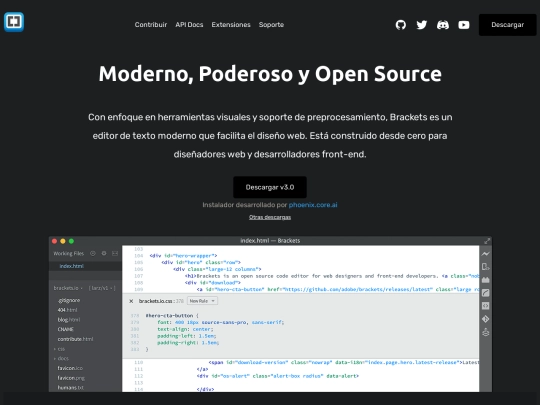This screenshot has height=405, width=540.
Task: Click the Descargar v3.0 button
Action: (270, 187)
